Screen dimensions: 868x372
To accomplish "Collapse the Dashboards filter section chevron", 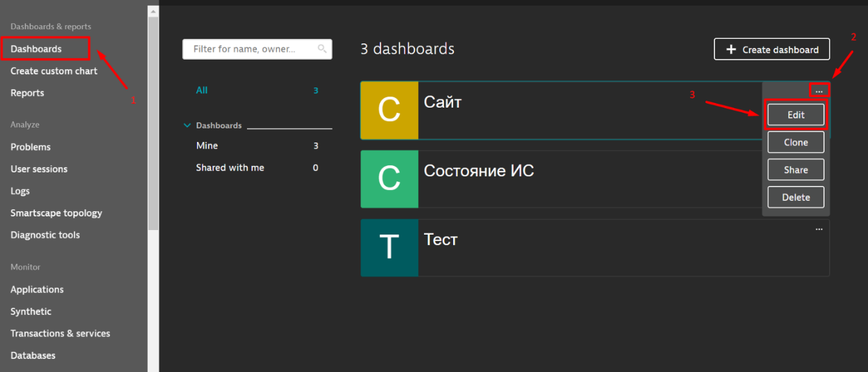I will pyautogui.click(x=187, y=126).
